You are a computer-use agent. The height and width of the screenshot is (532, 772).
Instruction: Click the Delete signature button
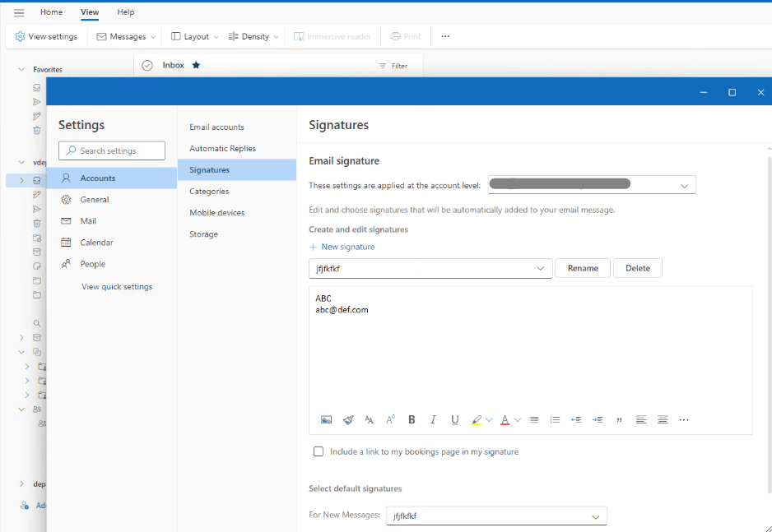[x=638, y=268]
